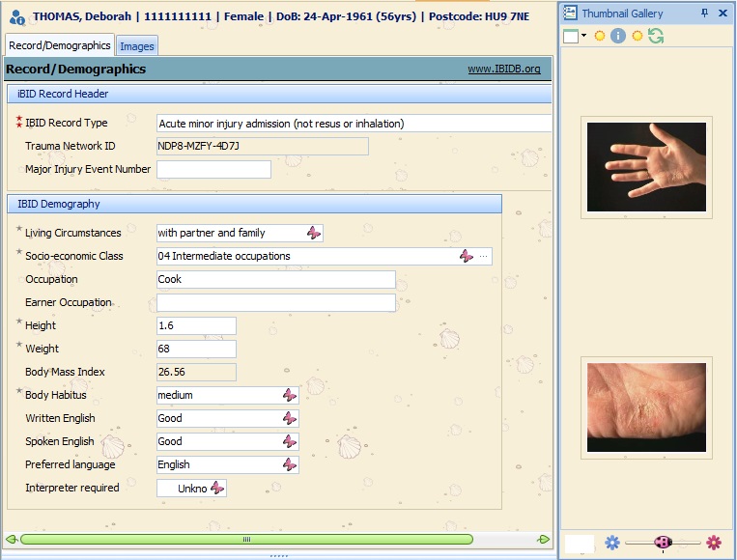
Task: Click the patient icon beside THOMAS, Deborah
Action: coord(16,16)
